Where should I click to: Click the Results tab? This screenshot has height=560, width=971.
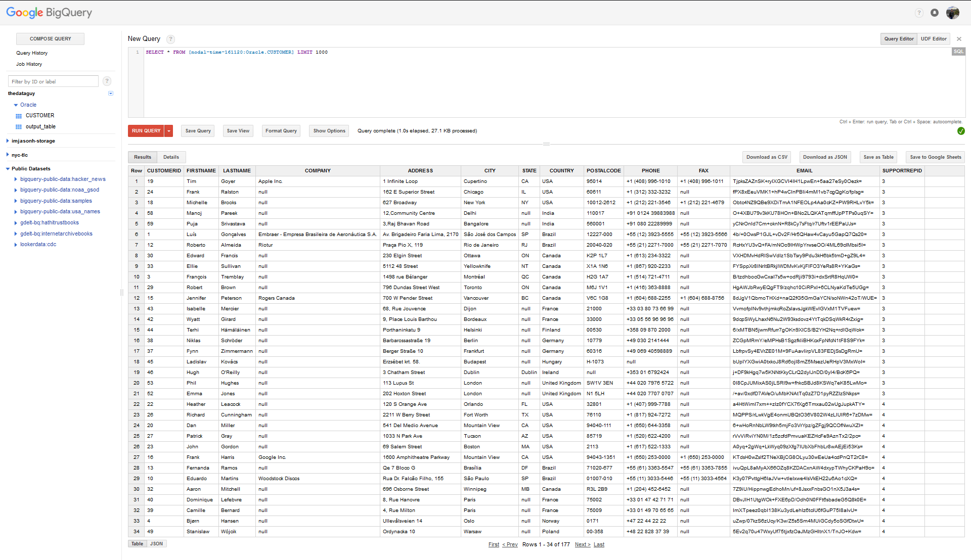pyautogui.click(x=142, y=157)
